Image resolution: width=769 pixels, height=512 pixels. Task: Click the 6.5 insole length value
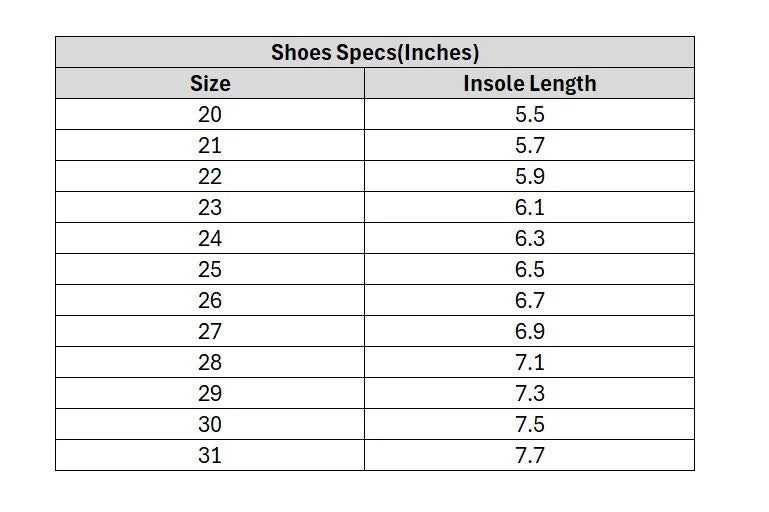[530, 269]
